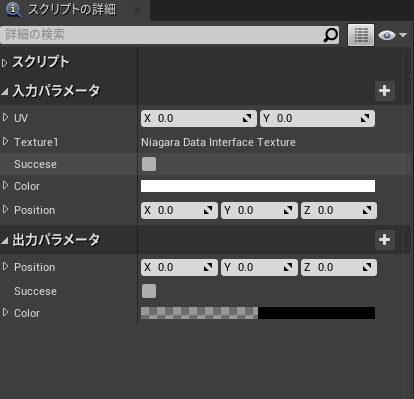Click input Position X arrow icon

(208, 210)
